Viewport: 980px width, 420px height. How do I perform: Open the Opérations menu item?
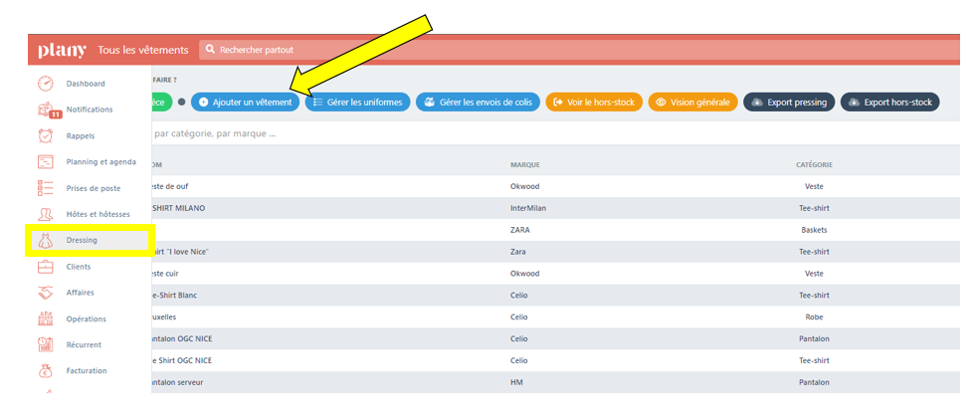click(x=87, y=319)
